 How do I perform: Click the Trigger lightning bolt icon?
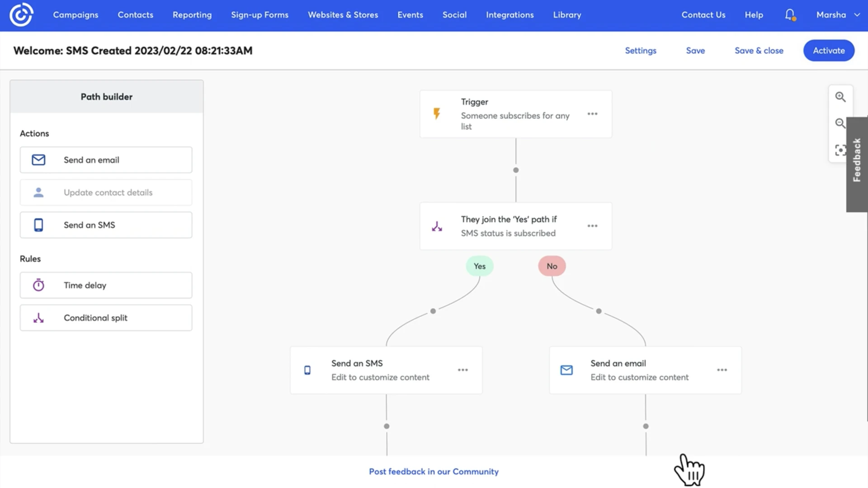437,113
